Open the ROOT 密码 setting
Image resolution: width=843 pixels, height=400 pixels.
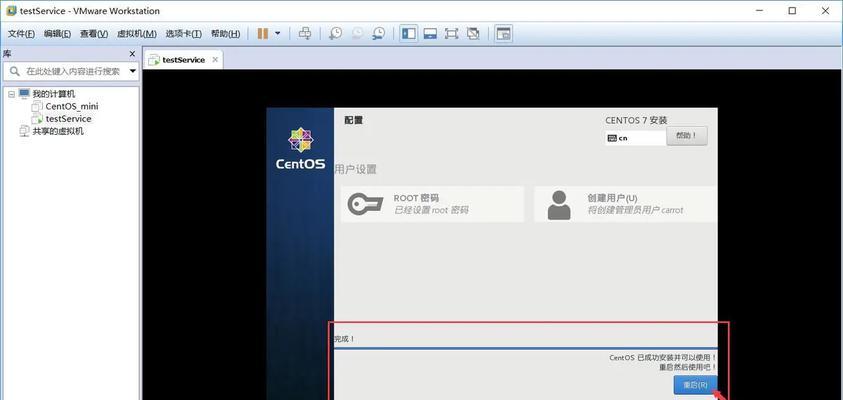coord(432,204)
